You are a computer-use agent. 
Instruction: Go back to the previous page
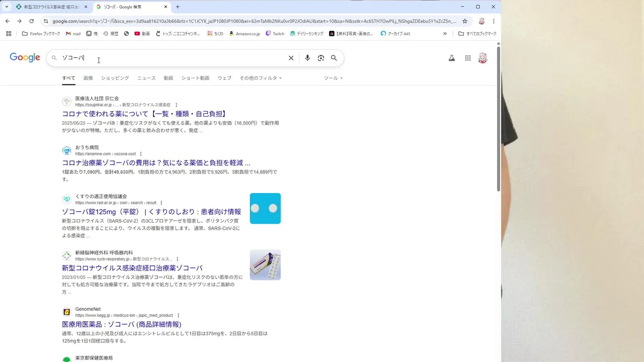click(x=7, y=21)
